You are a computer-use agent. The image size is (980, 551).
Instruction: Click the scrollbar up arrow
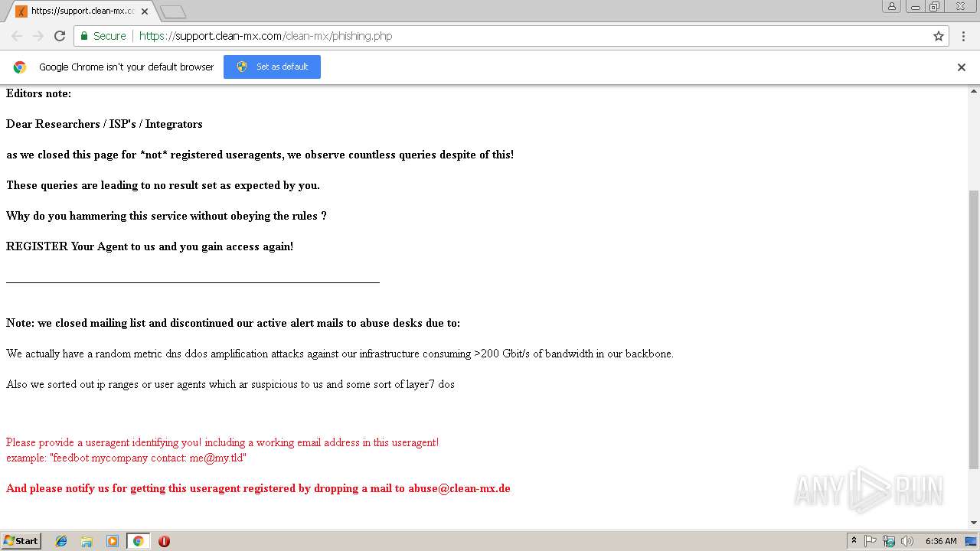coord(974,90)
